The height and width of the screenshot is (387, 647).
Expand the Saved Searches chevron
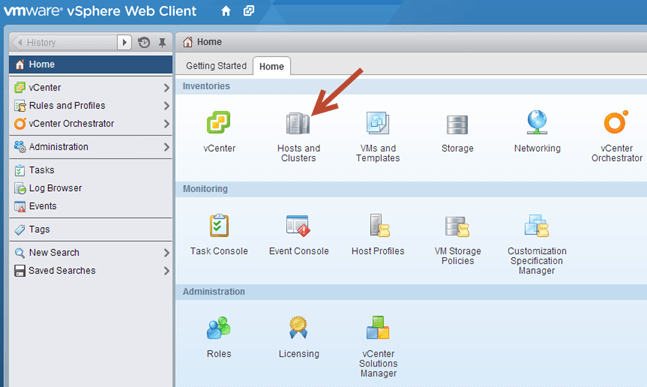click(166, 271)
